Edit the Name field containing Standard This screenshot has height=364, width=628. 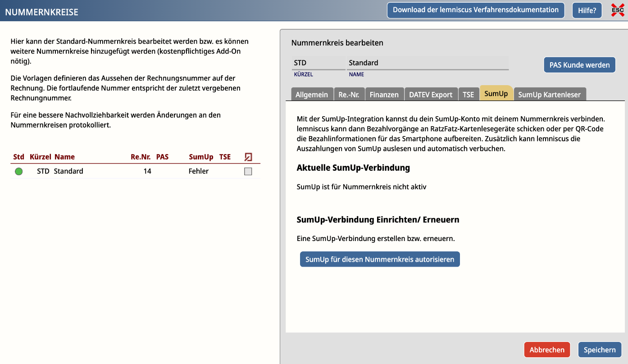tap(428, 63)
